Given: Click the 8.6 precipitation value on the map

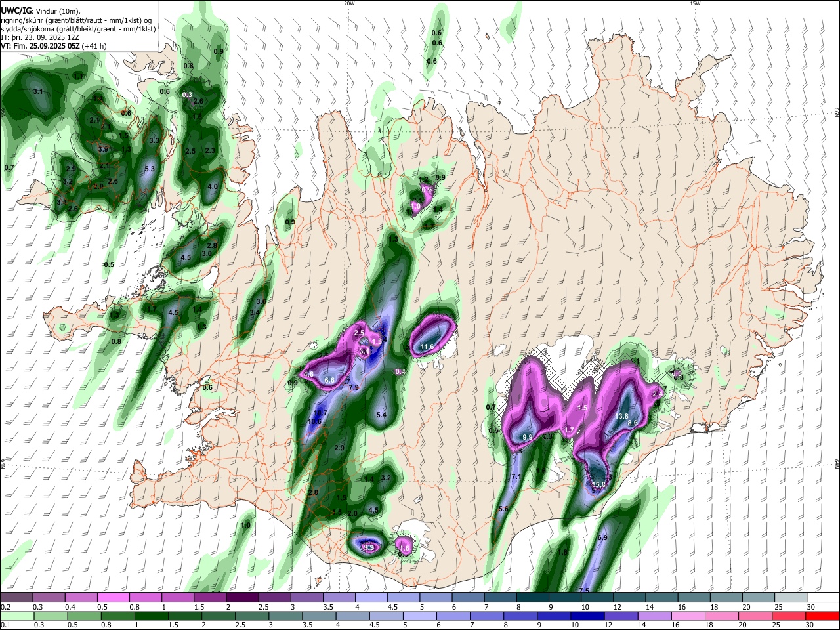Looking at the screenshot, I should pos(633,423).
